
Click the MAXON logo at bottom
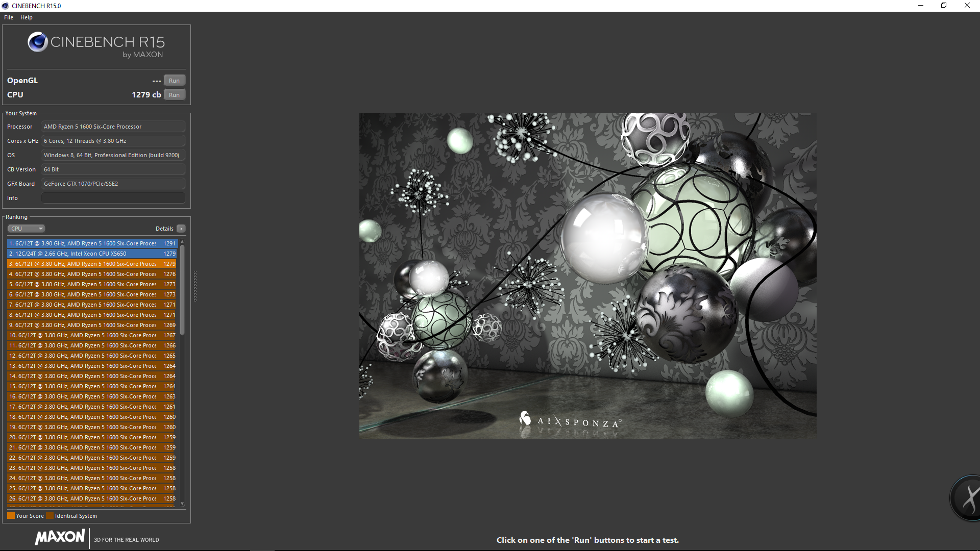click(x=60, y=537)
